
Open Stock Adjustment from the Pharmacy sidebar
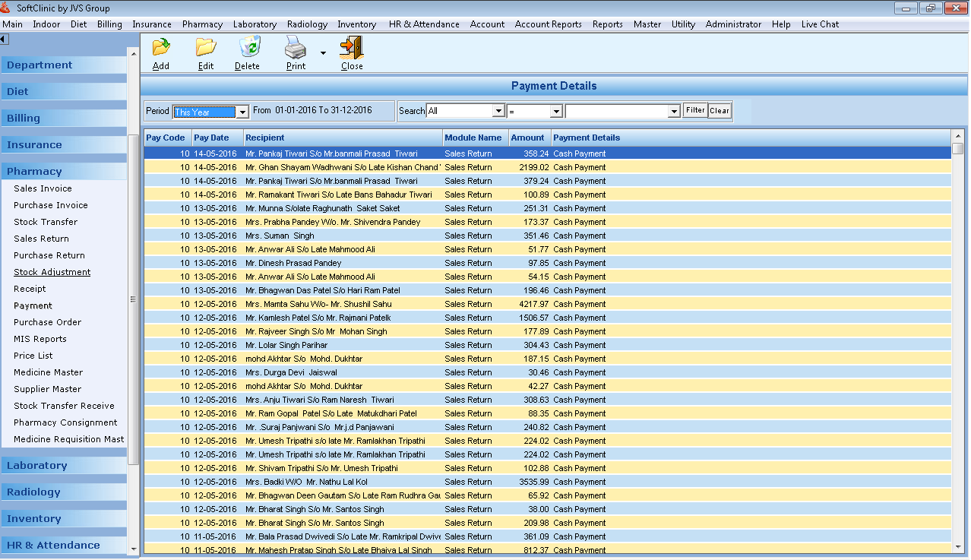point(52,271)
